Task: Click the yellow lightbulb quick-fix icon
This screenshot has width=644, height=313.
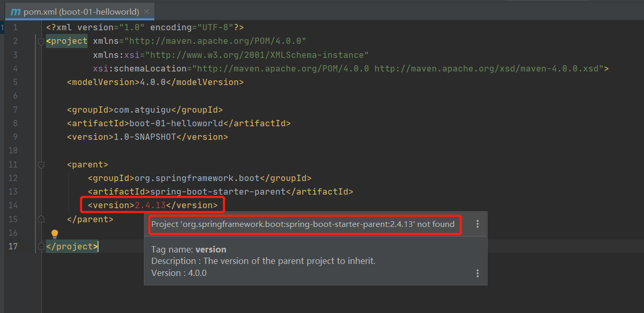Action: click(x=54, y=234)
